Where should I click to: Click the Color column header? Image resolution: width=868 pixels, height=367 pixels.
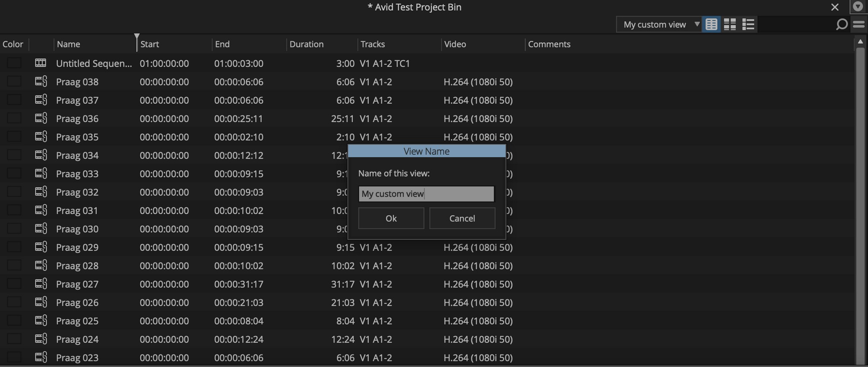tap(13, 44)
